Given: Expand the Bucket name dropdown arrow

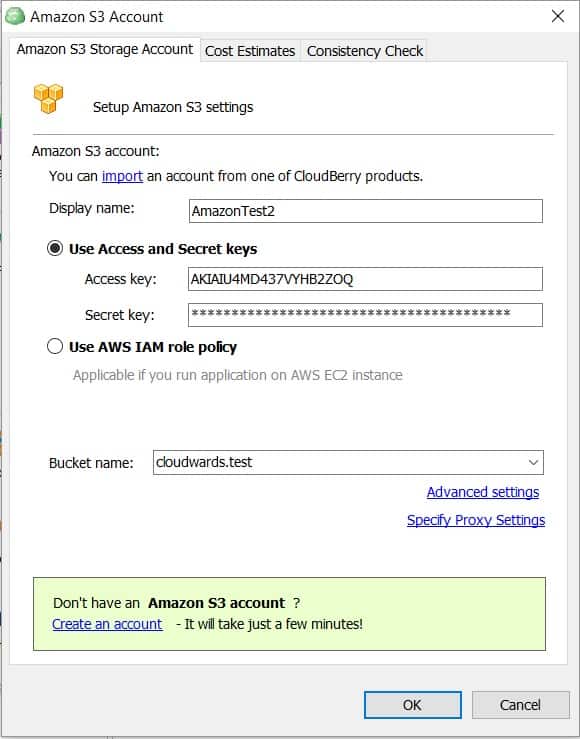Looking at the screenshot, I should click(x=533, y=462).
